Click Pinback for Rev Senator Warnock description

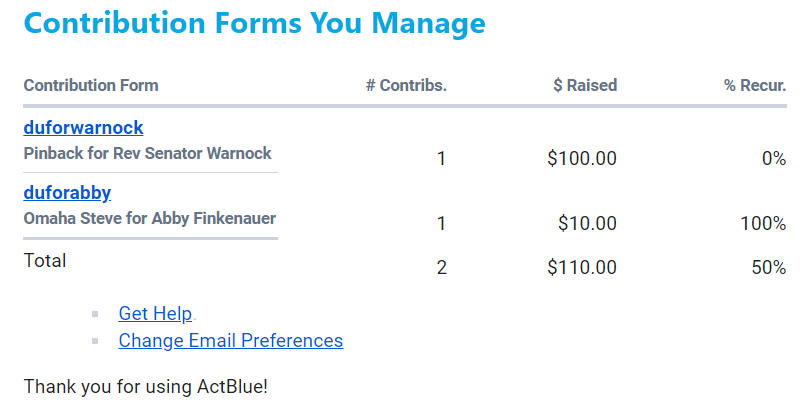coord(147,154)
